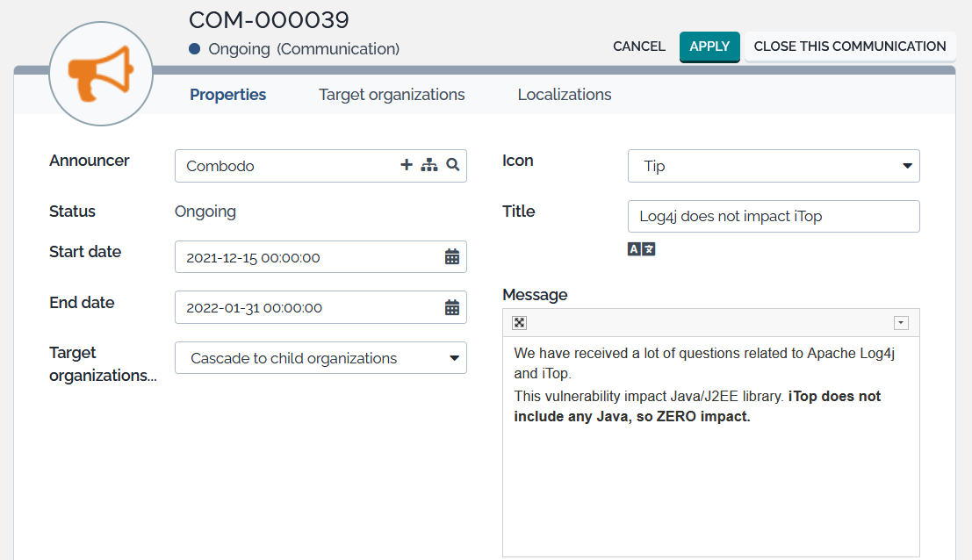Expand the Message editor toolbar arrow
This screenshot has width=972, height=560.
pyautogui.click(x=901, y=323)
